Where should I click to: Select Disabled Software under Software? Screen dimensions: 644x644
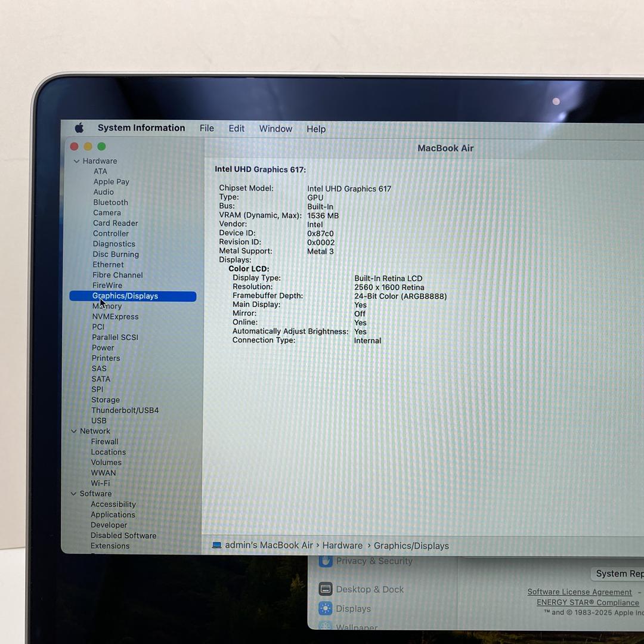click(x=123, y=535)
